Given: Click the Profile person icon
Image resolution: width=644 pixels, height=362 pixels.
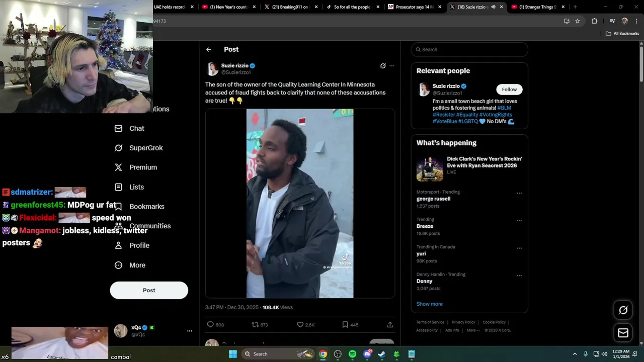Looking at the screenshot, I should coord(118,245).
